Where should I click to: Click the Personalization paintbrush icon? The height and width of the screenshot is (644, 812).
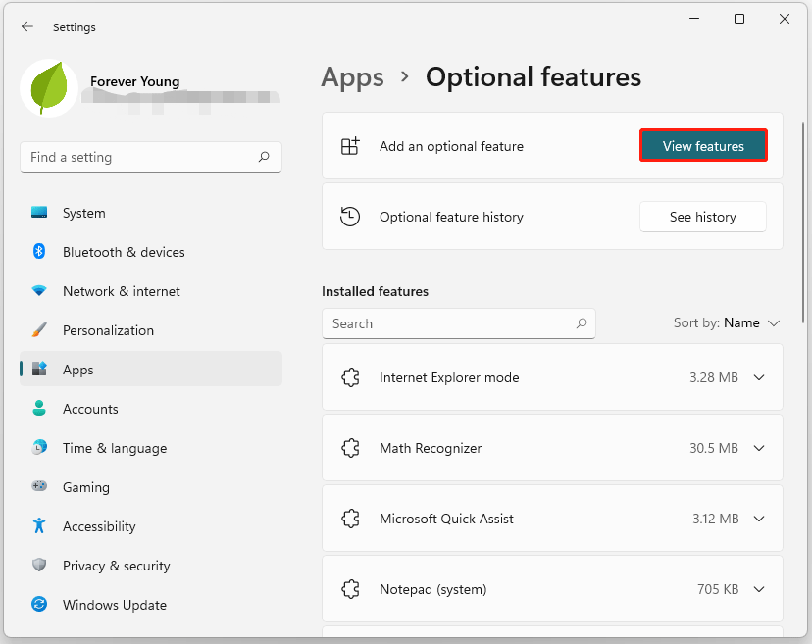(x=39, y=330)
